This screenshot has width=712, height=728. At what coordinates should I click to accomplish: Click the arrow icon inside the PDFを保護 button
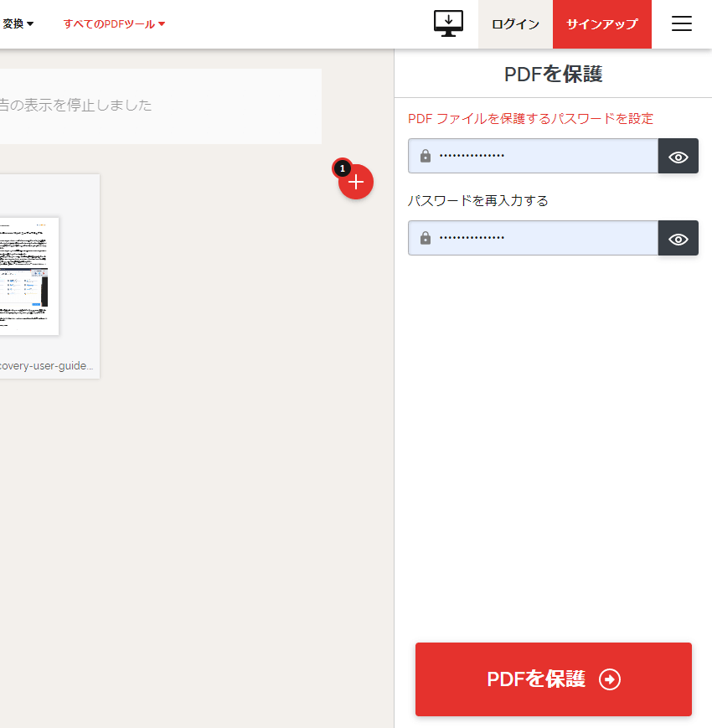[x=611, y=679]
